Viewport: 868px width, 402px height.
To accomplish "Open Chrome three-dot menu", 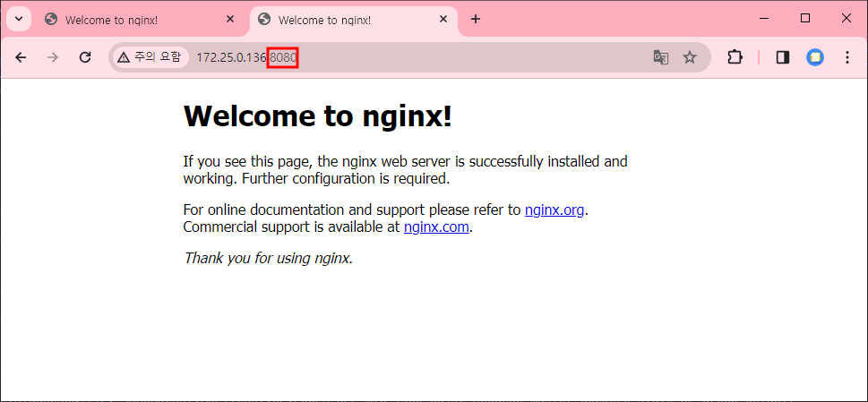I will tap(847, 57).
